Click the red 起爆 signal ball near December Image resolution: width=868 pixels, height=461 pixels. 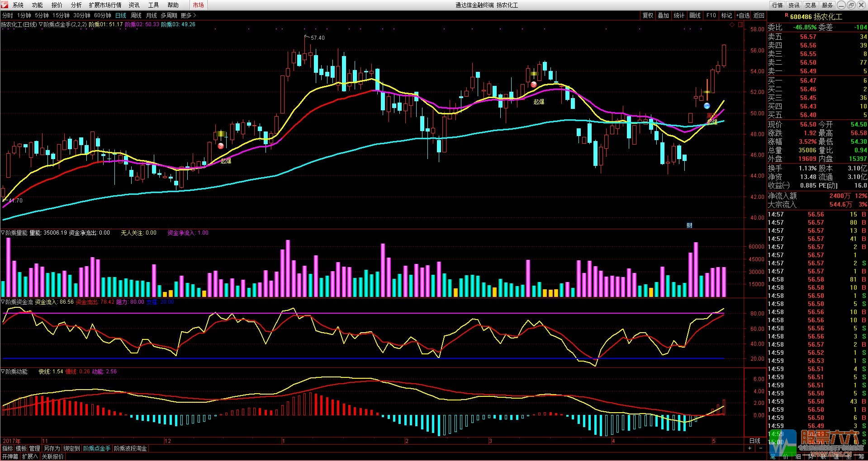(221, 146)
